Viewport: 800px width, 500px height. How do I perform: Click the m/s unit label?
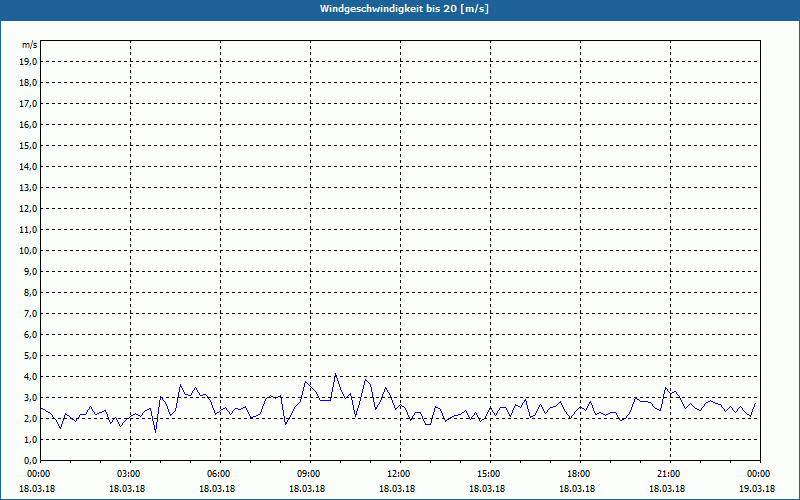29,45
